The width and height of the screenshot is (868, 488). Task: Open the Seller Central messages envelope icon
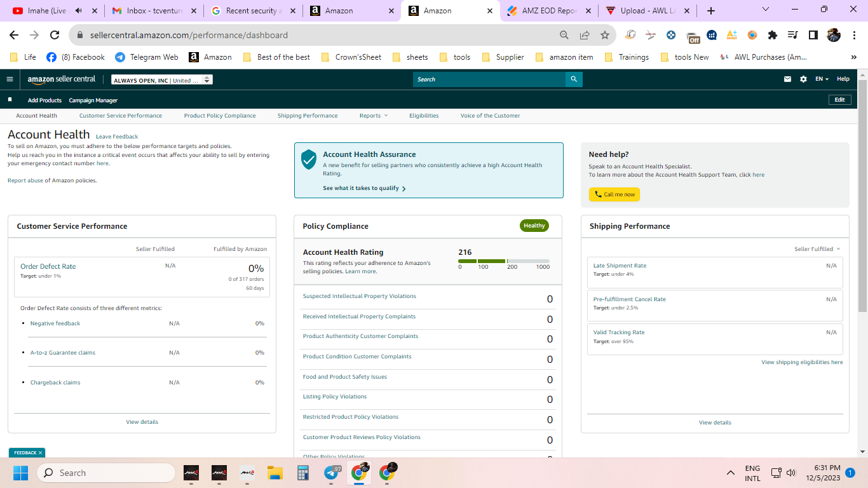pyautogui.click(x=788, y=79)
